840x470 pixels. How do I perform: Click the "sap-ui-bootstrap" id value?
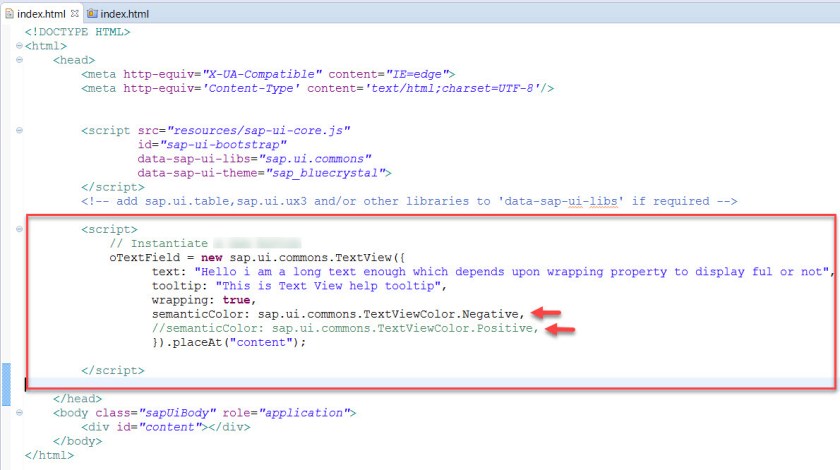point(223,145)
